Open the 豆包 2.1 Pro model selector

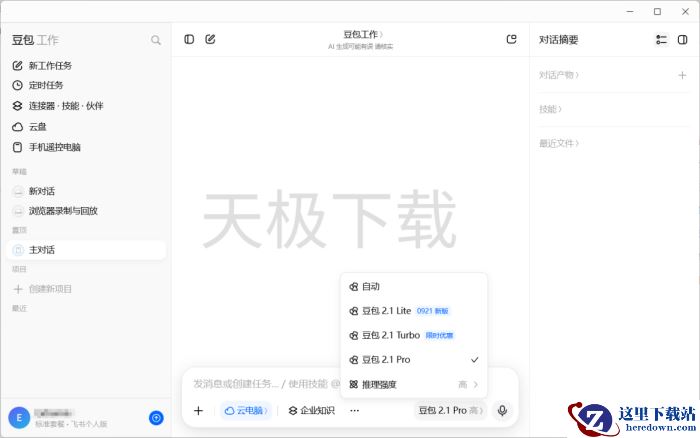click(x=450, y=410)
